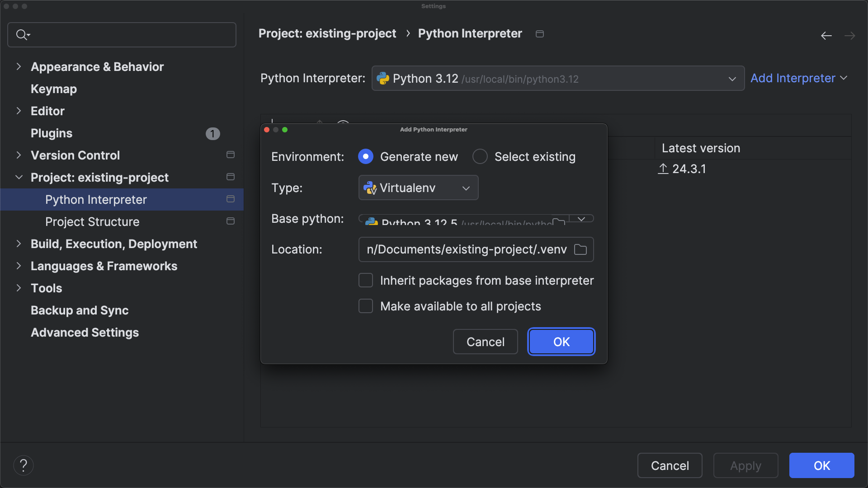Image resolution: width=868 pixels, height=488 pixels.
Task: Click the reset icon beside Python Interpreter breadcrumb
Action: [539, 33]
